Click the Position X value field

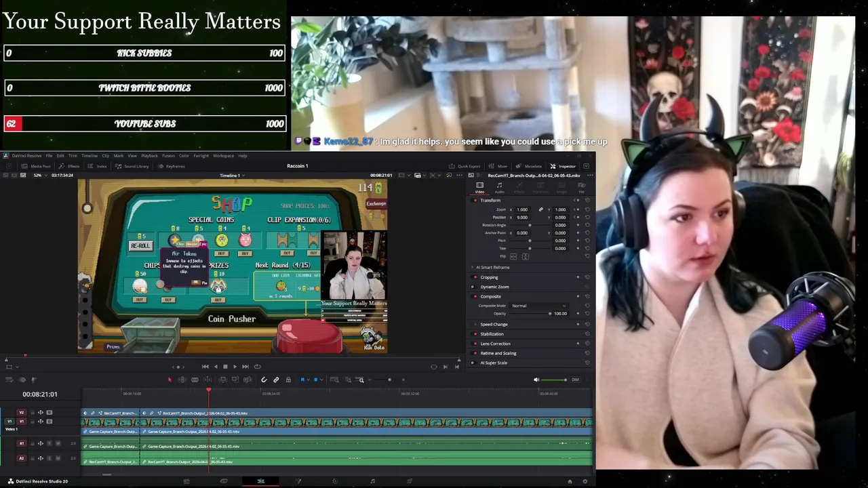[522, 218]
